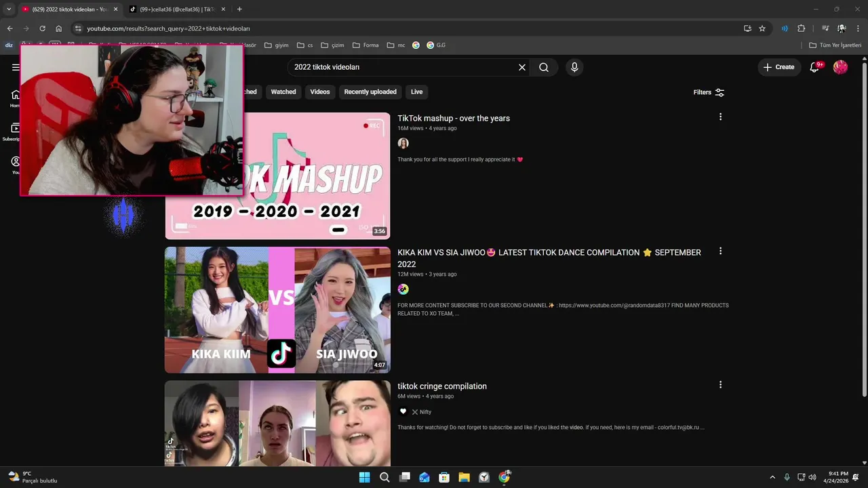Open new Chrome tab with plus

(239, 9)
